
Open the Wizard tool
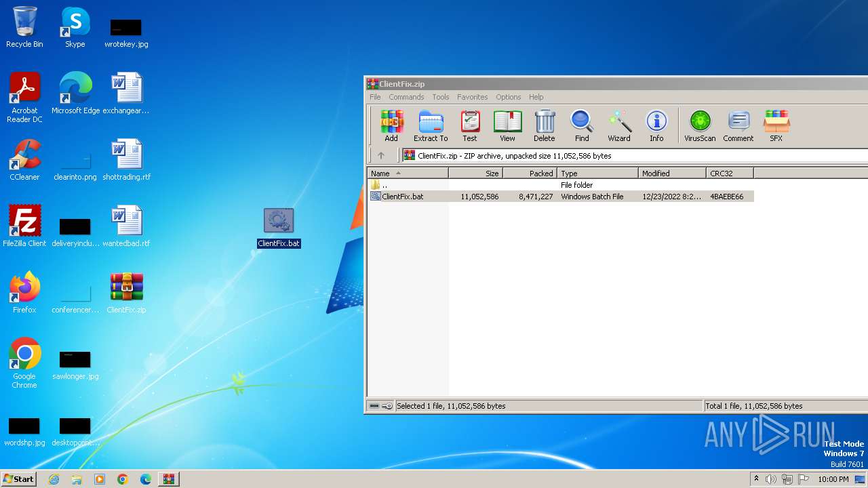[619, 126]
